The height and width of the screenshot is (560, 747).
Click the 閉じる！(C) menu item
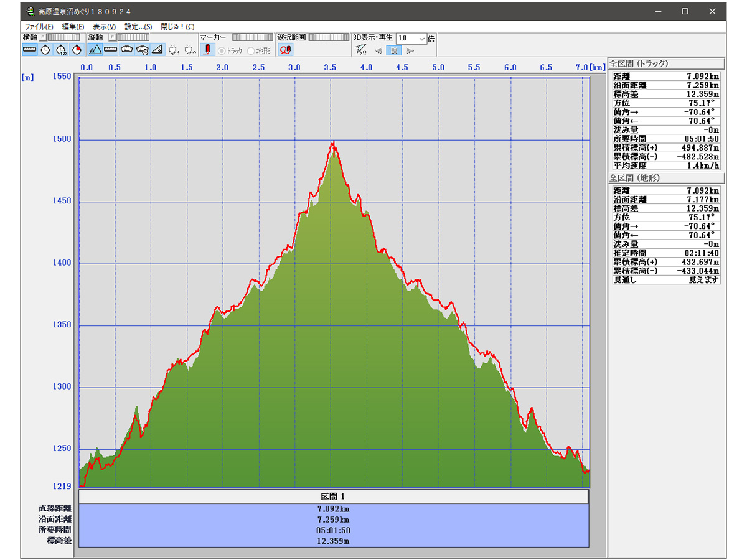coord(177,27)
